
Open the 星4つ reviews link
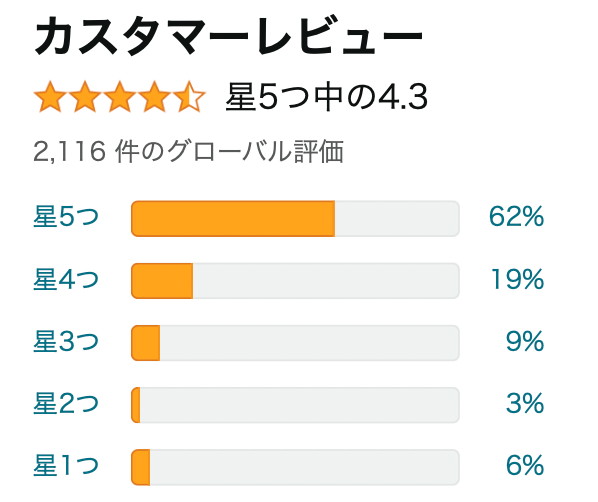(66, 279)
